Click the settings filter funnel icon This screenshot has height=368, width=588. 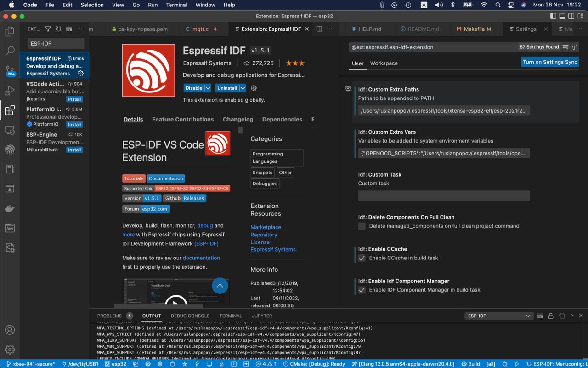click(574, 47)
